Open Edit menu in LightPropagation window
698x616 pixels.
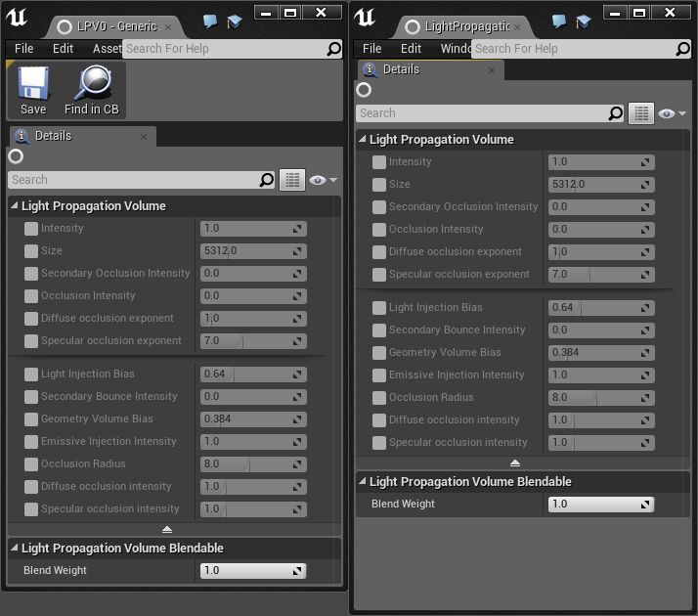click(411, 49)
